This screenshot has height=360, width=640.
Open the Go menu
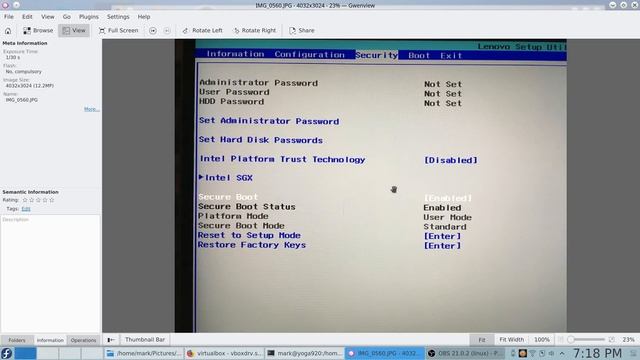click(67, 17)
